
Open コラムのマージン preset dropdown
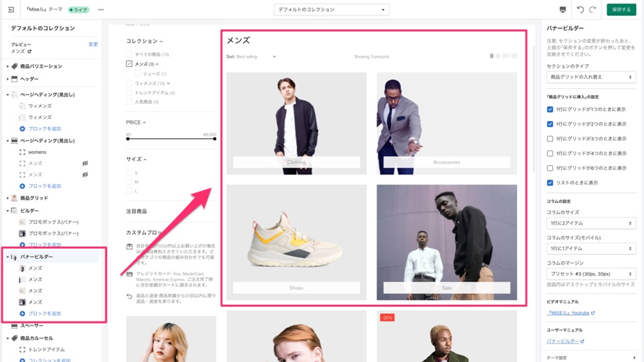[591, 274]
